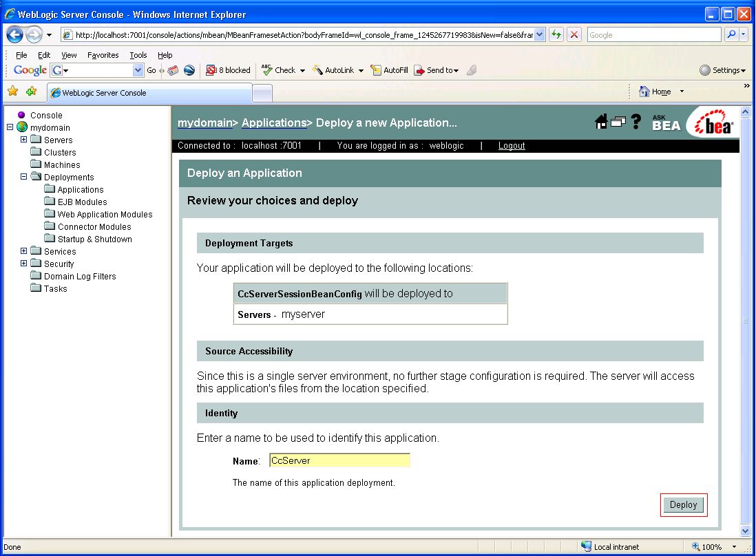
Task: Click the browser Back arrow button
Action: tap(15, 34)
